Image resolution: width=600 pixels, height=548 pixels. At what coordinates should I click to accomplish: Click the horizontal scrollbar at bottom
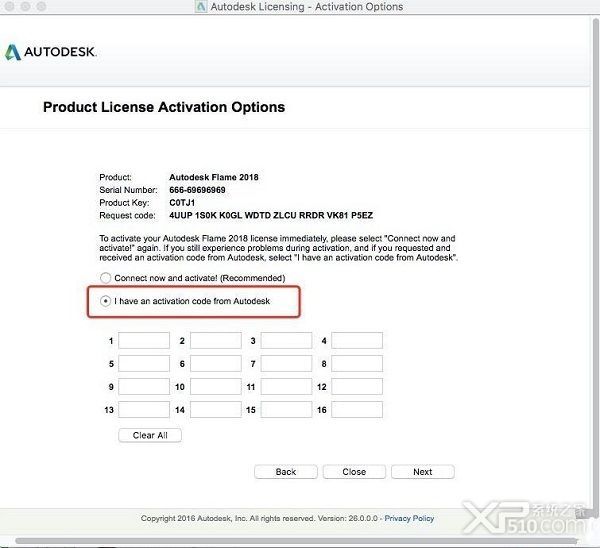pyautogui.click(x=297, y=541)
